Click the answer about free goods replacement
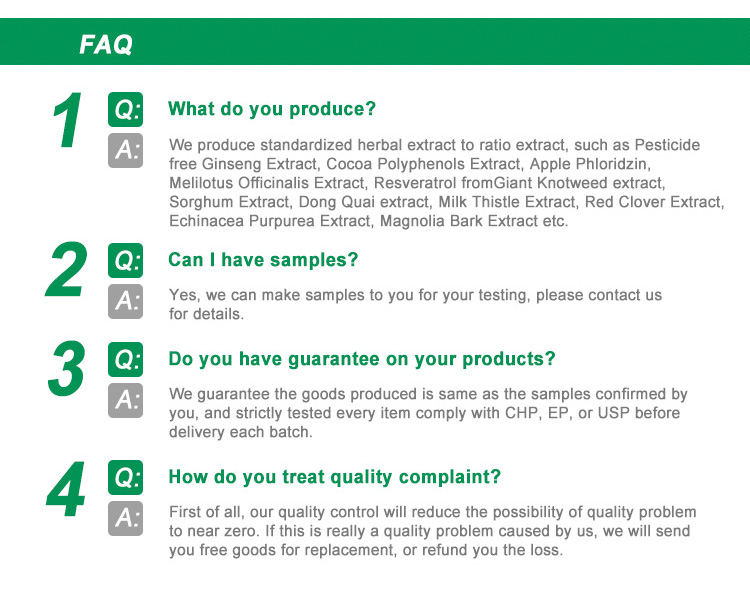Viewport: 750px width, 589px height. [x=430, y=531]
